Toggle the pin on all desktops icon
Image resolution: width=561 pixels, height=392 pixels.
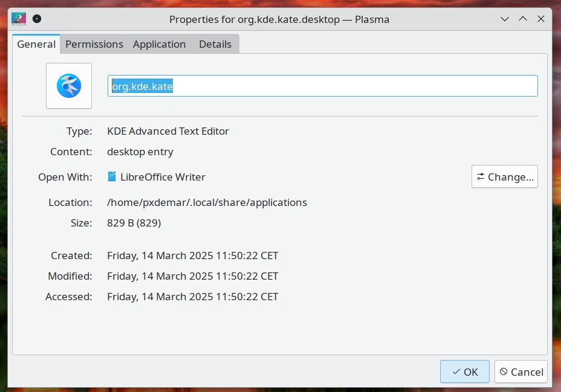click(37, 19)
